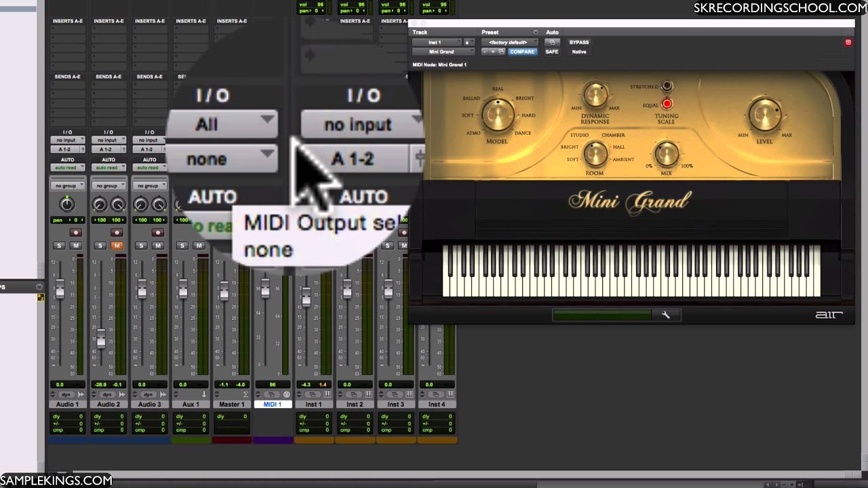Select the Aux 1 track name
This screenshot has width=868, height=488.
coord(191,404)
